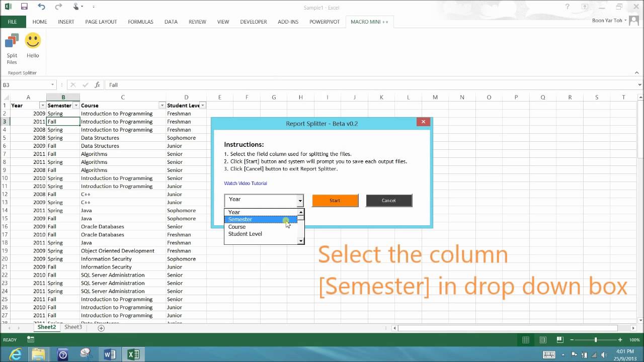The width and height of the screenshot is (644, 362).
Task: Open the POWERPIVOT ribbon tab
Action: (x=325, y=22)
